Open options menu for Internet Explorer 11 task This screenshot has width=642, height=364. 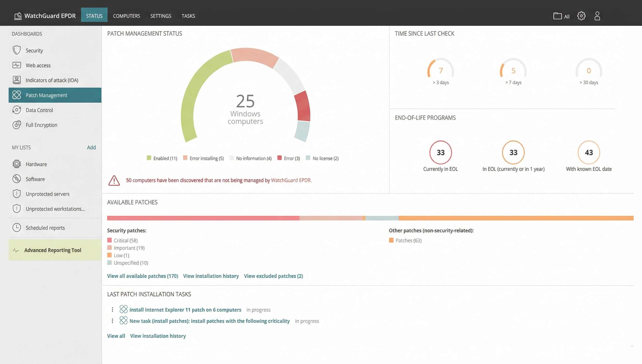pos(112,310)
